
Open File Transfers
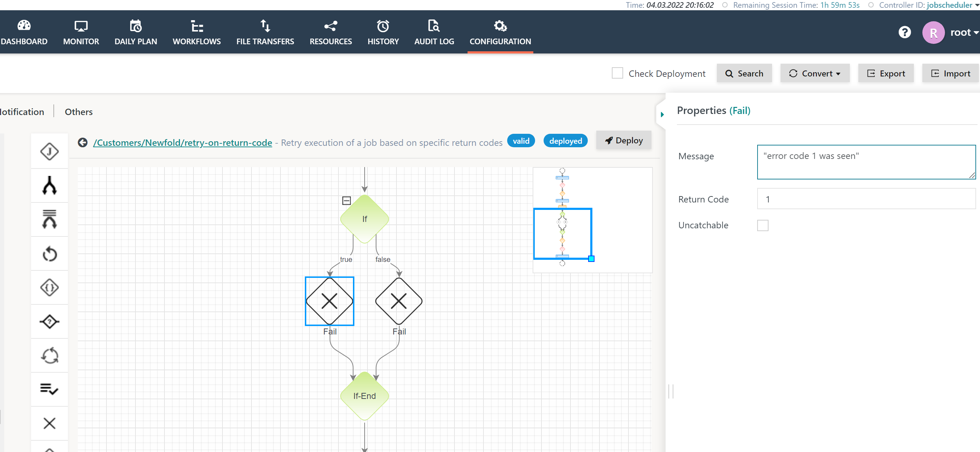tap(265, 33)
